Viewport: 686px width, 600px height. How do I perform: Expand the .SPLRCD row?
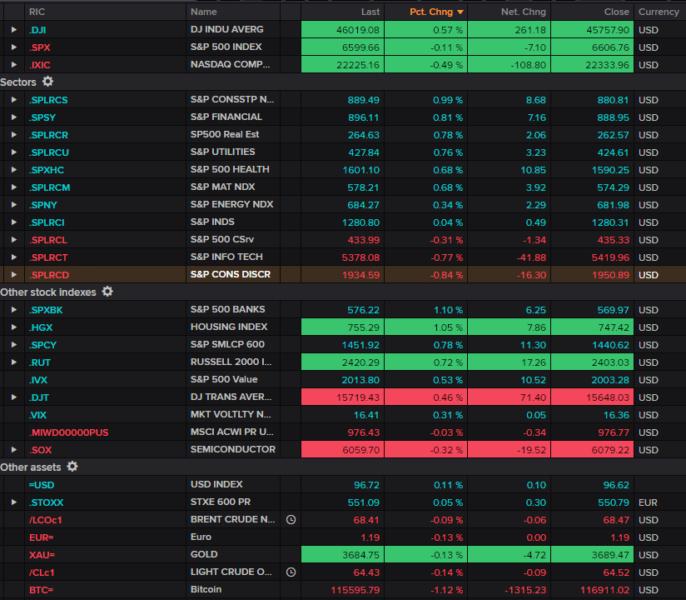14,275
